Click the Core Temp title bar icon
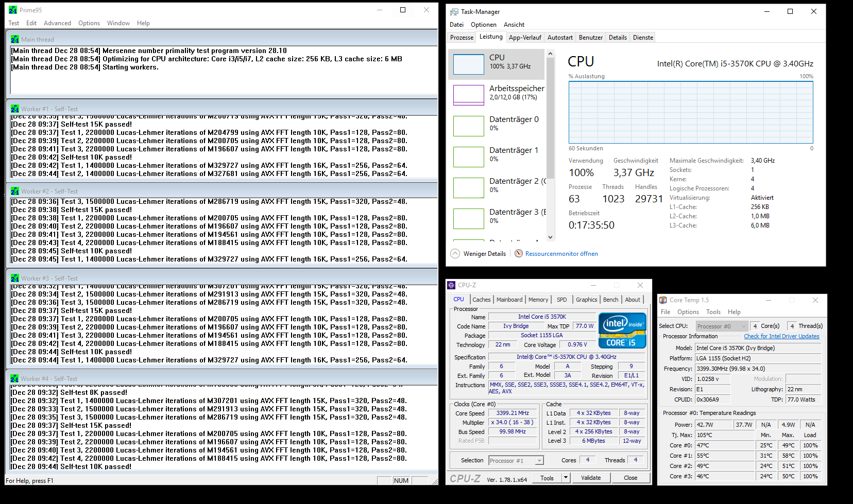Viewport: 853px width, 504px height. 663,300
